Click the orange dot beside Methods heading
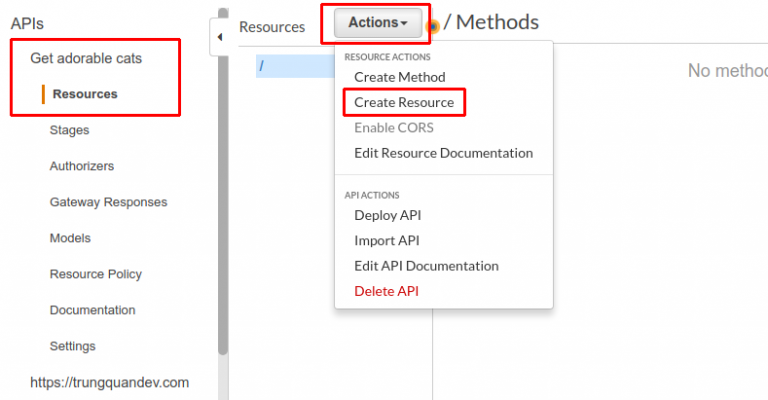This screenshot has height=400, width=768. 433,26
